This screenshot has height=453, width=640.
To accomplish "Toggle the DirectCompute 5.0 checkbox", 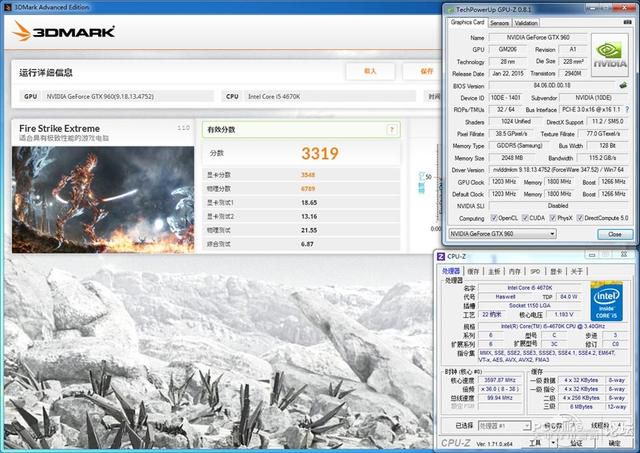I will pos(580,218).
